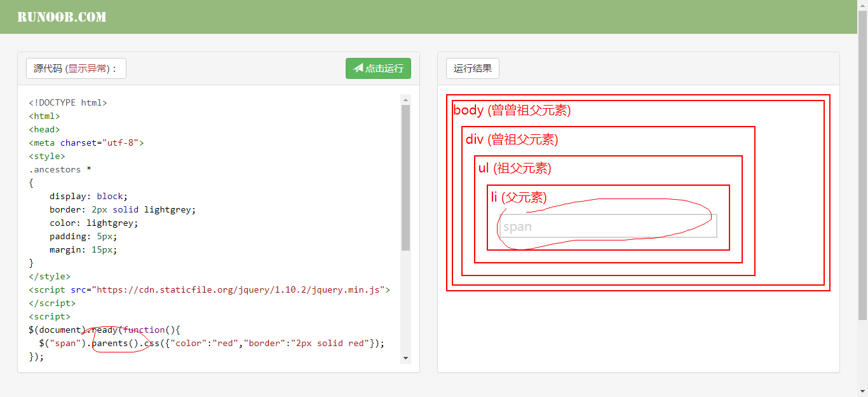Click the 运行结果 button
This screenshot has width=868, height=397.
(473, 69)
